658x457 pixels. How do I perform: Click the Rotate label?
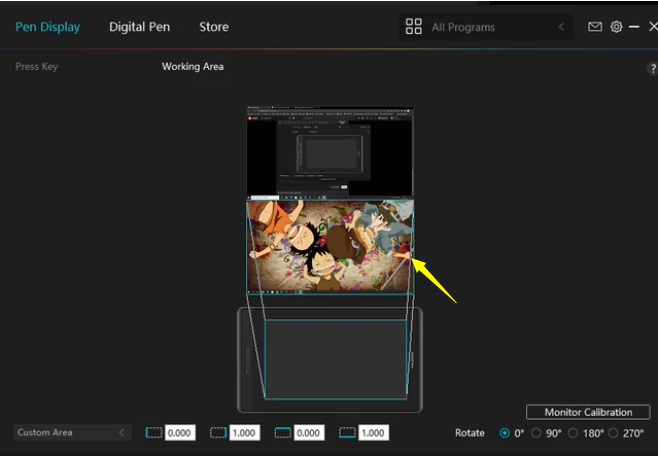pos(470,433)
